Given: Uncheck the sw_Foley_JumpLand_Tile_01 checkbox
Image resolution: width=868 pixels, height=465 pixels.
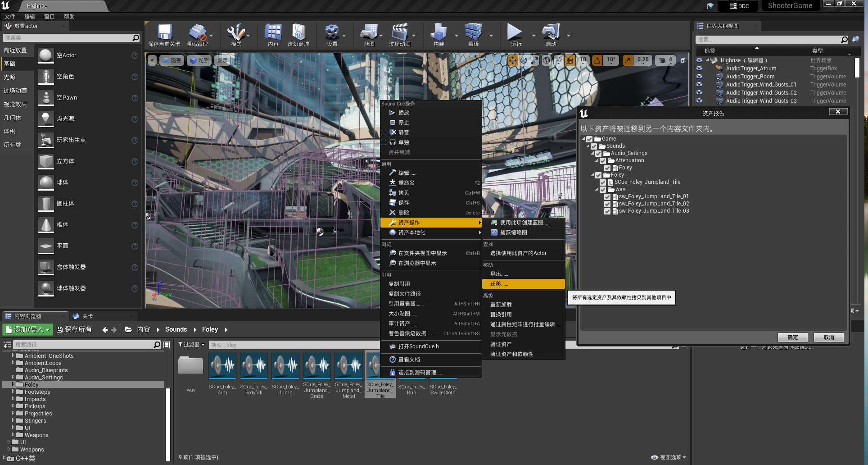Looking at the screenshot, I should pyautogui.click(x=607, y=196).
